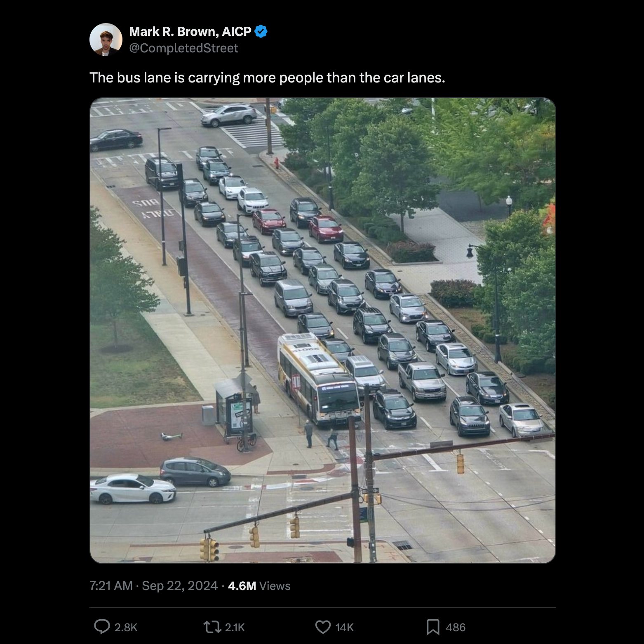Viewport: 644px width, 644px height.
Task: Click the 7:21 AM timestamp
Action: click(x=111, y=585)
